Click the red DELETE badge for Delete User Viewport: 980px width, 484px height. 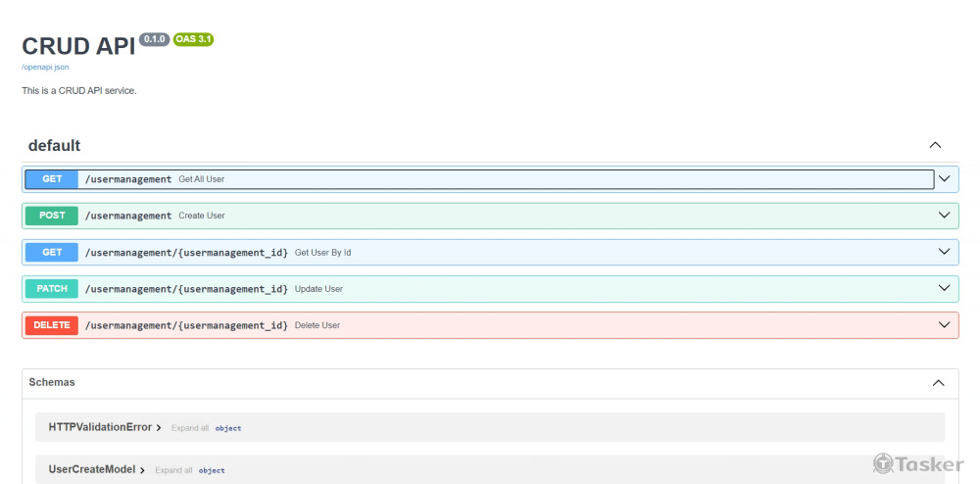point(52,325)
